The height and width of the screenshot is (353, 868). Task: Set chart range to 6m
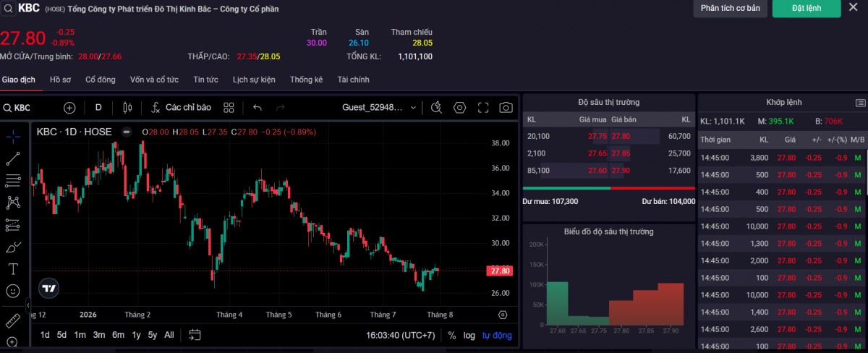point(118,335)
